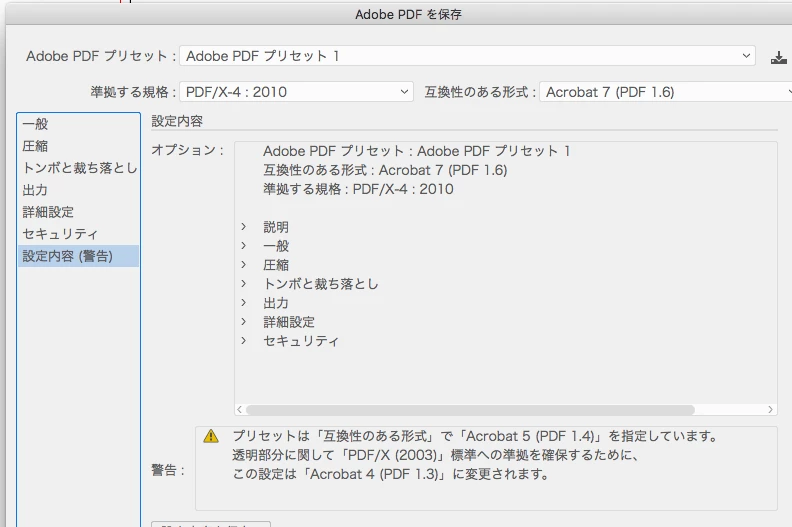The width and height of the screenshot is (792, 527).
Task: Expand the 出力 section in options tree
Action: (x=243, y=303)
